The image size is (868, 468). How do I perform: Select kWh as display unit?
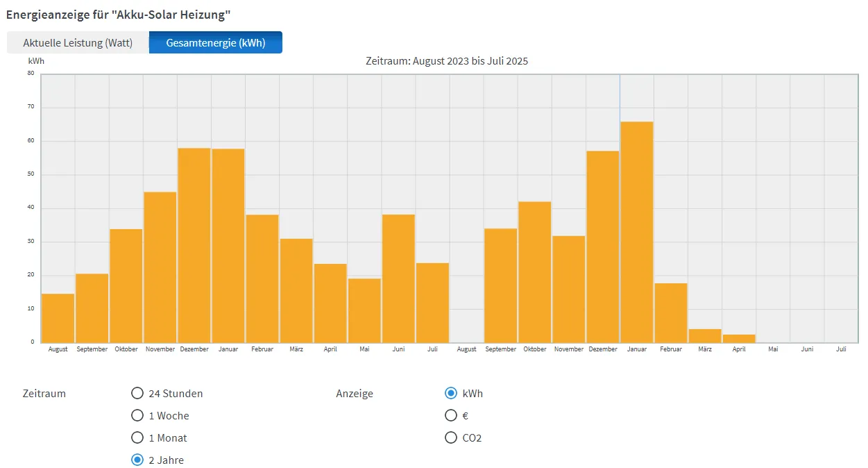coord(451,394)
